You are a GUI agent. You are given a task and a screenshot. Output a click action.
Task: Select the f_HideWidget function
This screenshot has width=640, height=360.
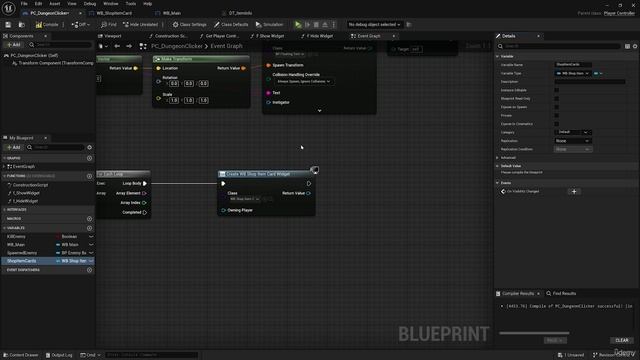[25, 201]
